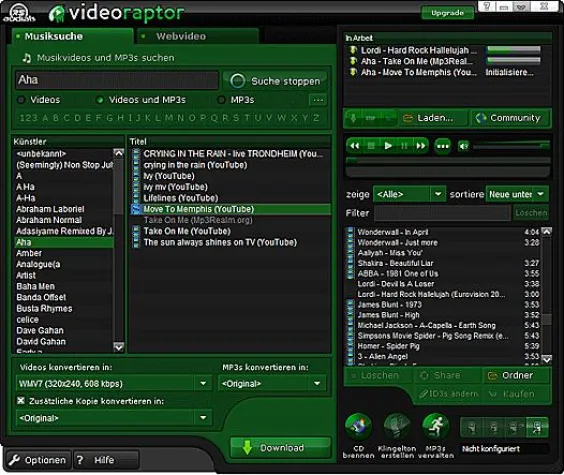Image resolution: width=564 pixels, height=475 pixels.
Task: Toggle Zusätzliche Kopie konvertieren checkbox
Action: [21, 401]
